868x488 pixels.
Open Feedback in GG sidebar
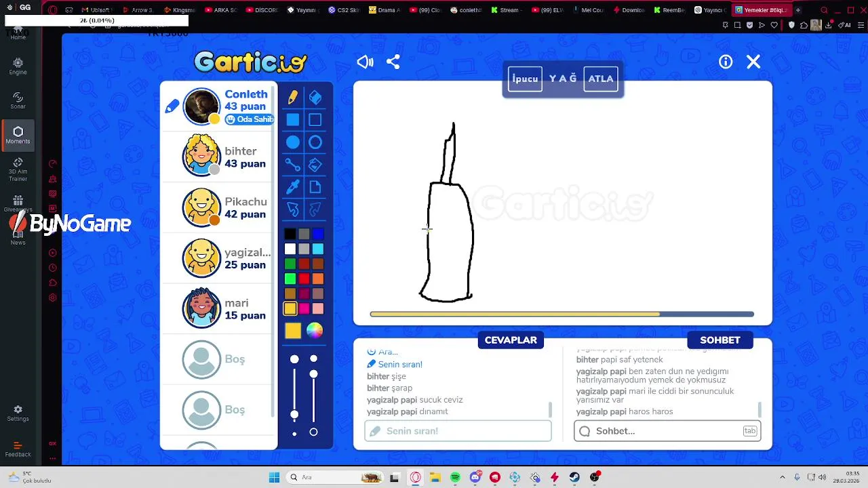click(18, 449)
